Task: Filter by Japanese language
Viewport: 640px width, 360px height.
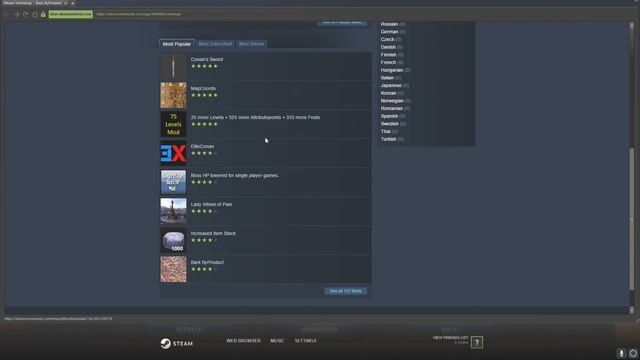Action: (x=391, y=86)
